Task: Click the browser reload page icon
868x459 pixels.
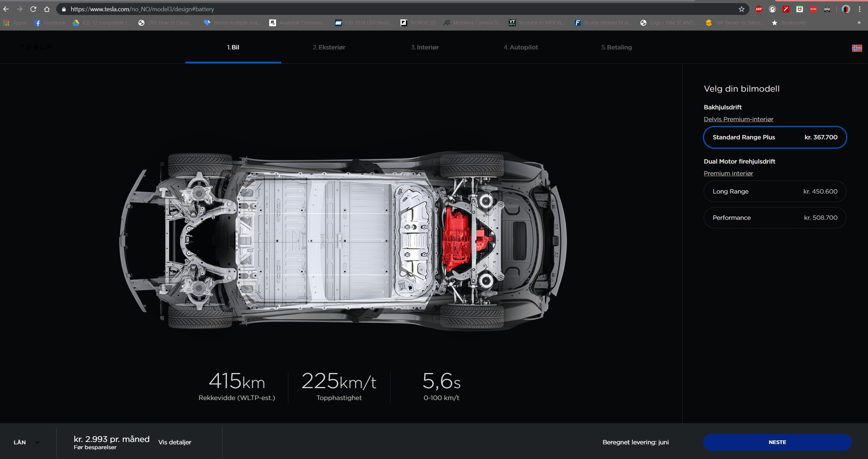Action: [33, 9]
